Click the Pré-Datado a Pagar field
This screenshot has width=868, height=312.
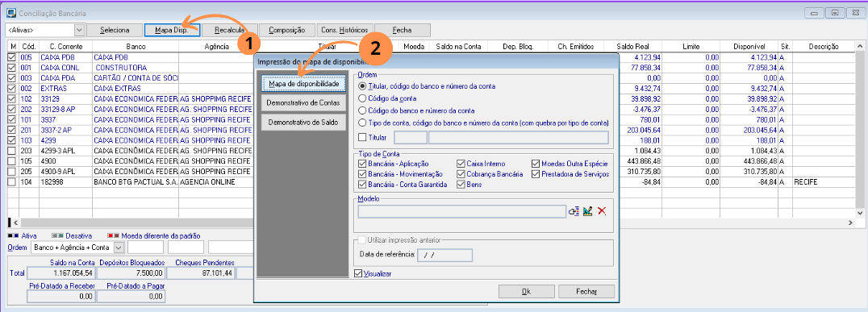coord(131,297)
